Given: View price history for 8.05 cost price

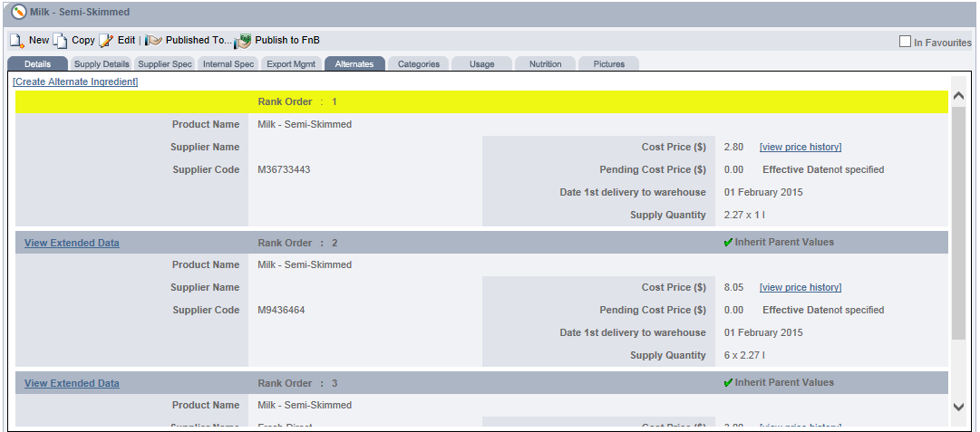Looking at the screenshot, I should [800, 287].
